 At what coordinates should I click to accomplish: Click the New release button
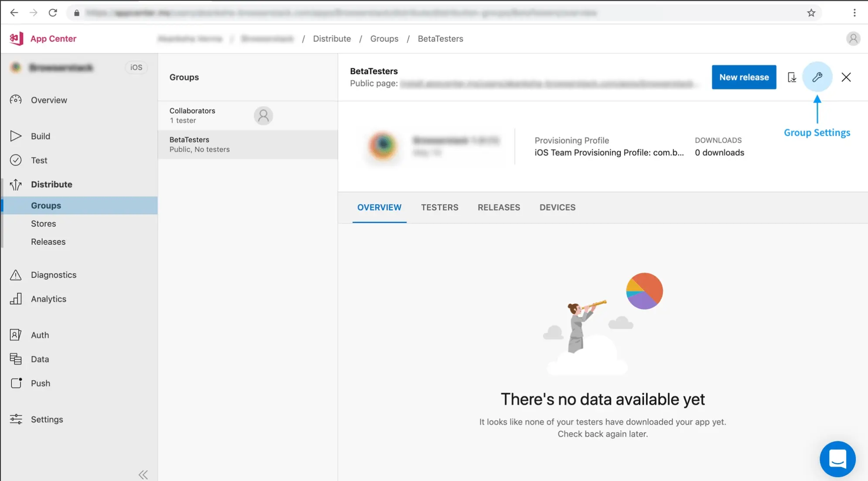pyautogui.click(x=744, y=77)
